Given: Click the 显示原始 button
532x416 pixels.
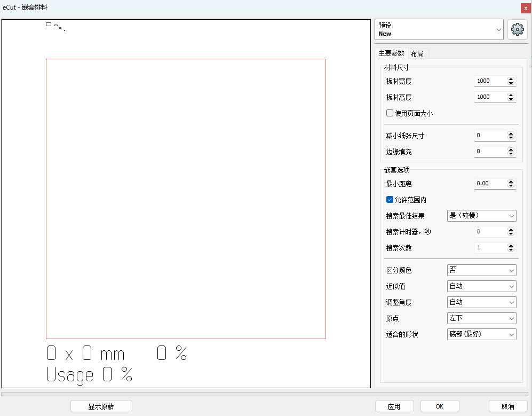Looking at the screenshot, I should 101,406.
